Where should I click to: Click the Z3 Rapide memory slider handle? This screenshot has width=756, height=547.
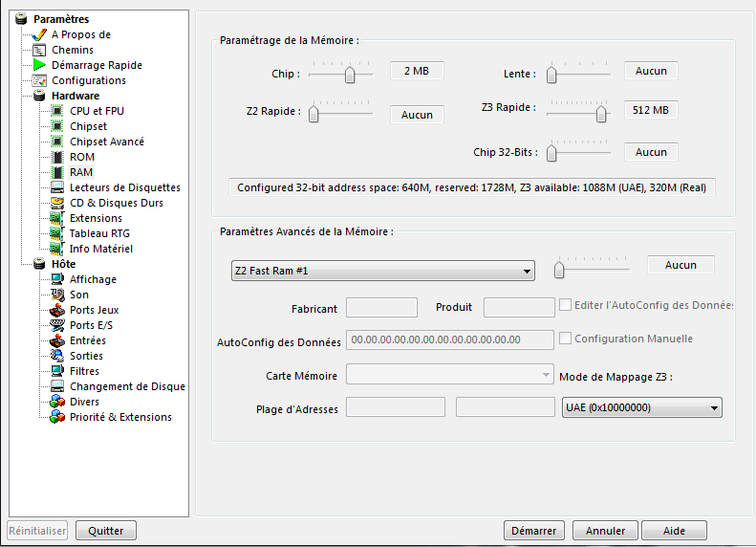point(601,114)
